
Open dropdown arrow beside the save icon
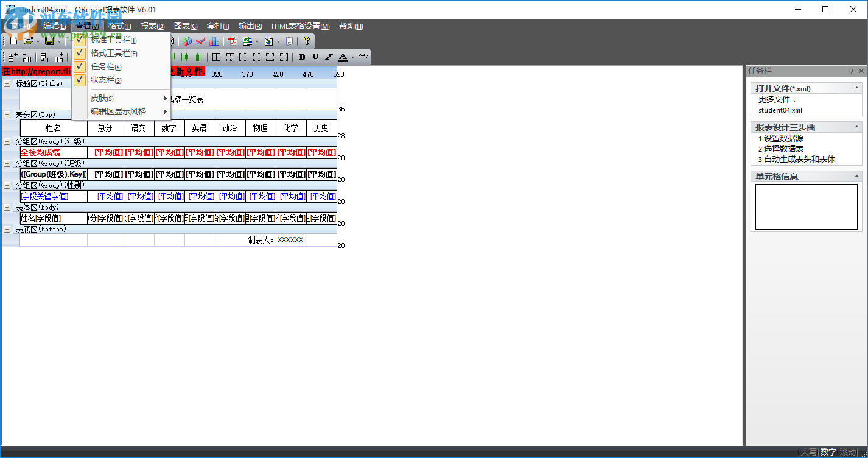[x=59, y=41]
